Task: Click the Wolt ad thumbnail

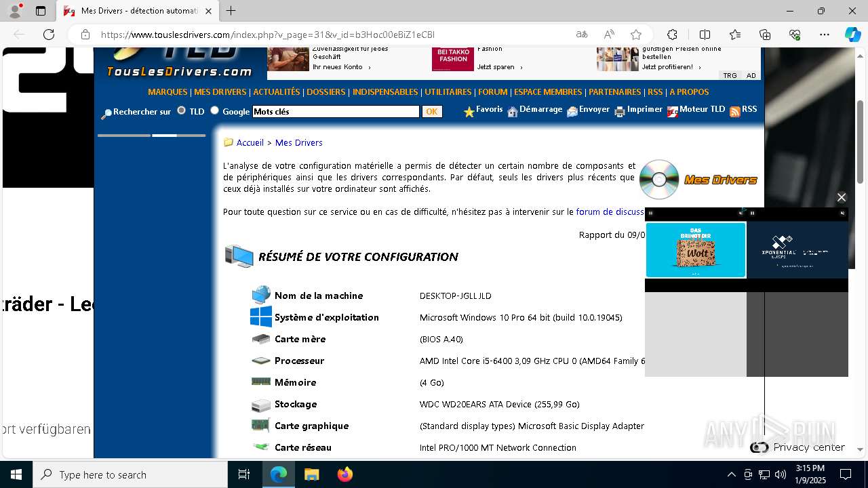Action: 696,250
